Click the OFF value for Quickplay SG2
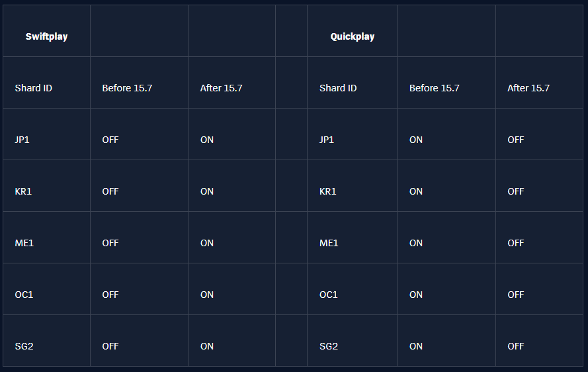Screen dimensions: 588x372 tap(515, 346)
